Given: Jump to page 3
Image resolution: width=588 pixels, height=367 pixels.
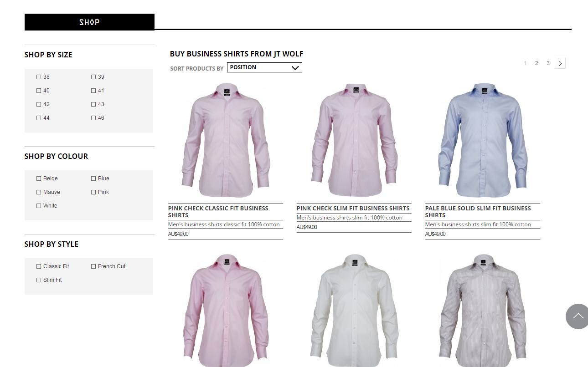Looking at the screenshot, I should pyautogui.click(x=548, y=63).
